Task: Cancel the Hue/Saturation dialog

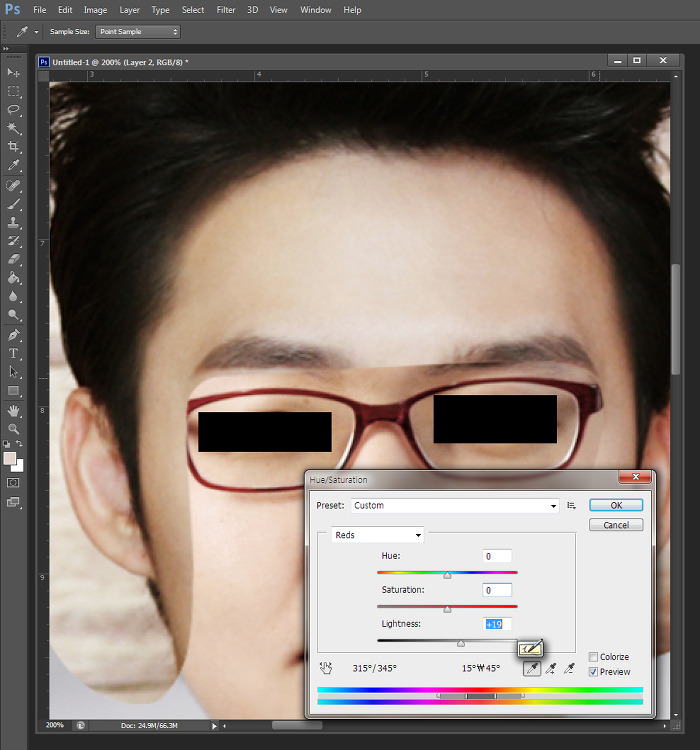Action: 616,525
